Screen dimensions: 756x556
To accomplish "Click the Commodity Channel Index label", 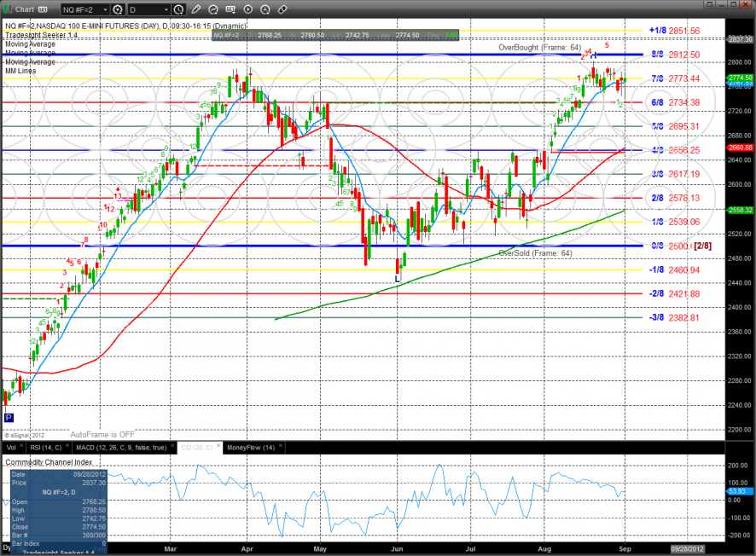I will [49, 462].
